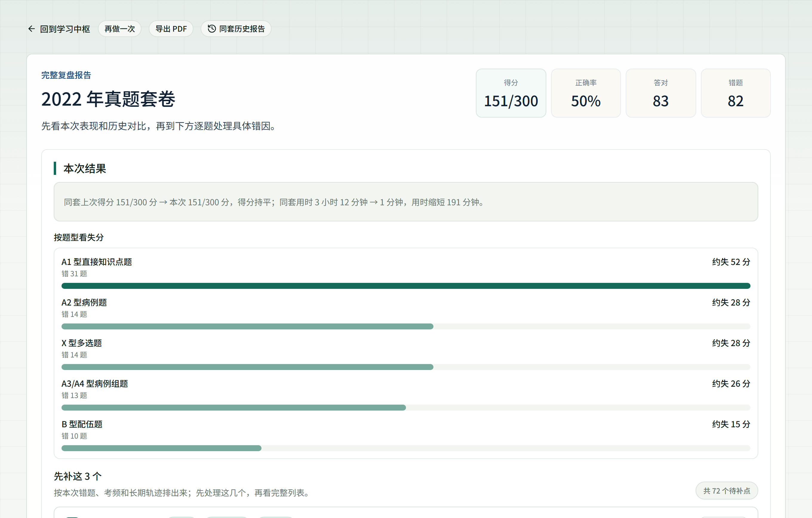Click the 错 31 题 text
Screen dimensions: 812x518
[x=74, y=274]
